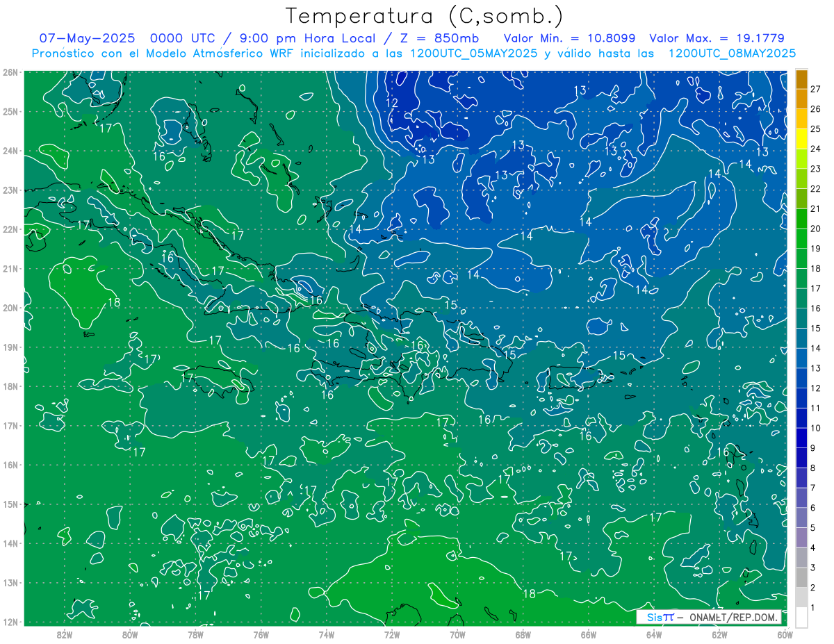Viewport: 834px width, 644px height.
Task: Click the "12N" latitude axis label
Action: pos(10,622)
